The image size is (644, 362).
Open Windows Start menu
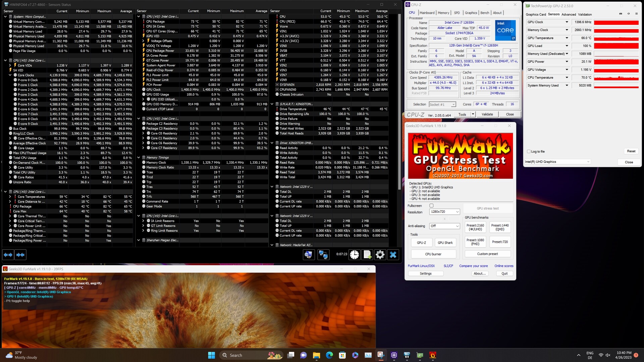coord(211,355)
